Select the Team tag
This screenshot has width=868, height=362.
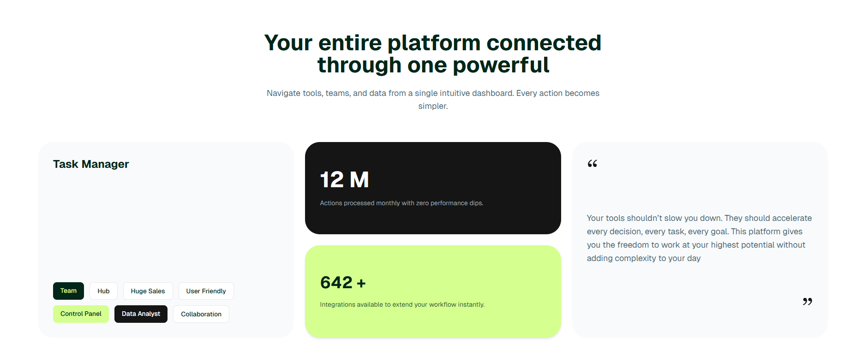click(68, 291)
